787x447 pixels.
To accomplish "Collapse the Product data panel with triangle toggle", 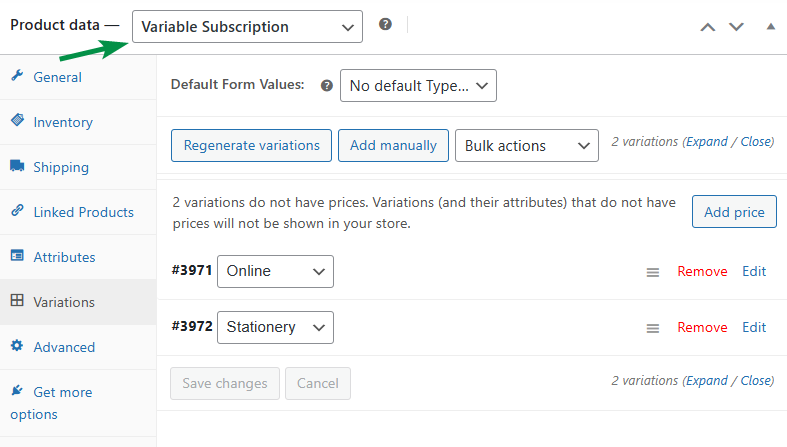I will click(770, 27).
